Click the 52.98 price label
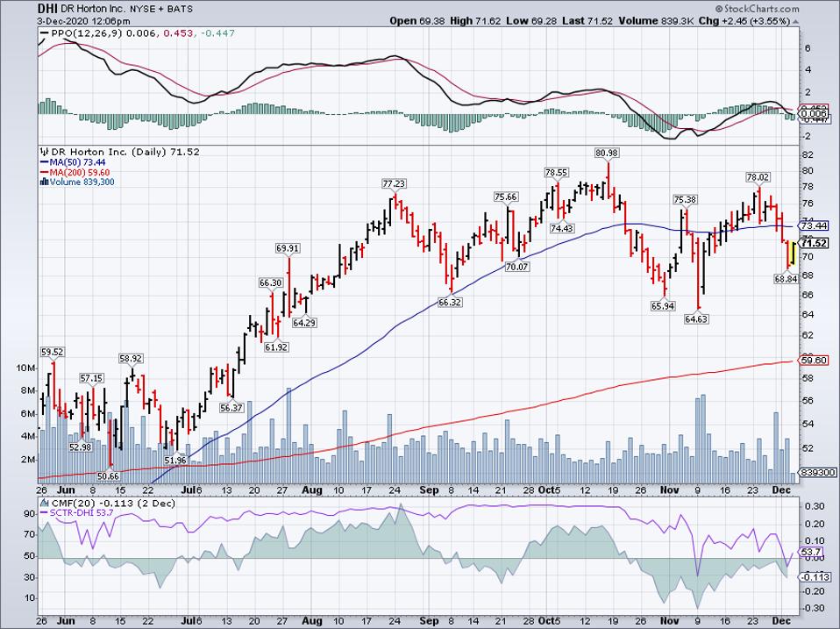Viewport: 840px width, 629px height. click(x=81, y=447)
